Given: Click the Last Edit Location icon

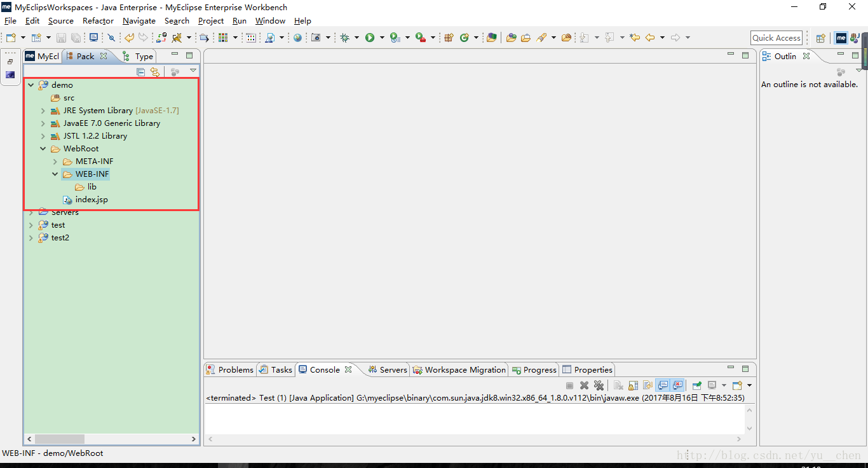Looking at the screenshot, I should [634, 38].
